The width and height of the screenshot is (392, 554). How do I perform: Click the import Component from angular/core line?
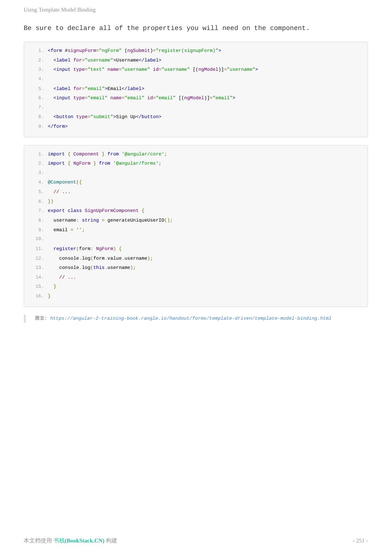(107, 154)
